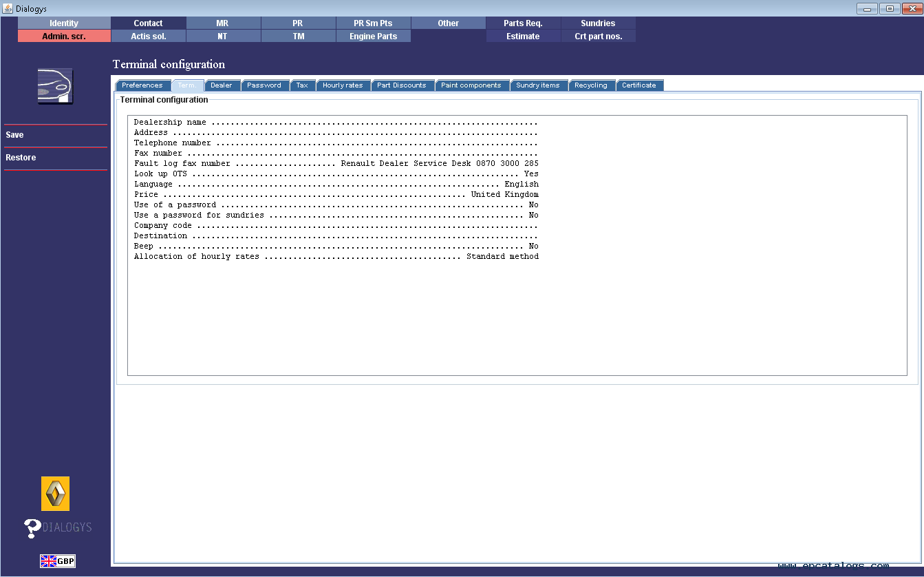
Task: Select the Address configuration row
Action: 336,132
